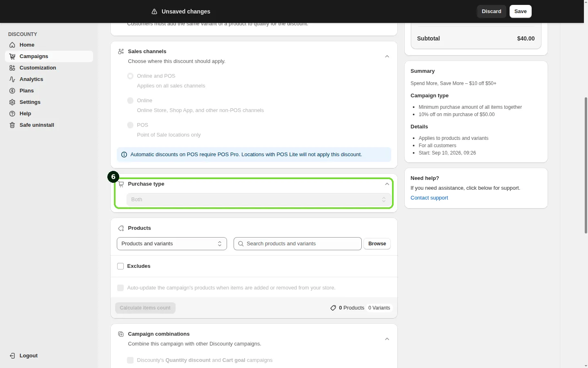The image size is (588, 368).
Task: Click the Safe uninstall trash icon
Action: 12,125
